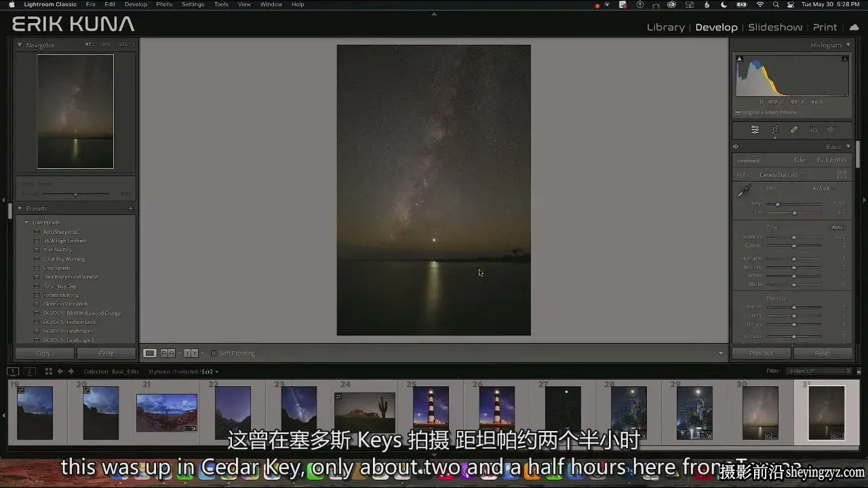The width and height of the screenshot is (868, 488).
Task: Select the Red Eye correction tool
Action: point(814,130)
